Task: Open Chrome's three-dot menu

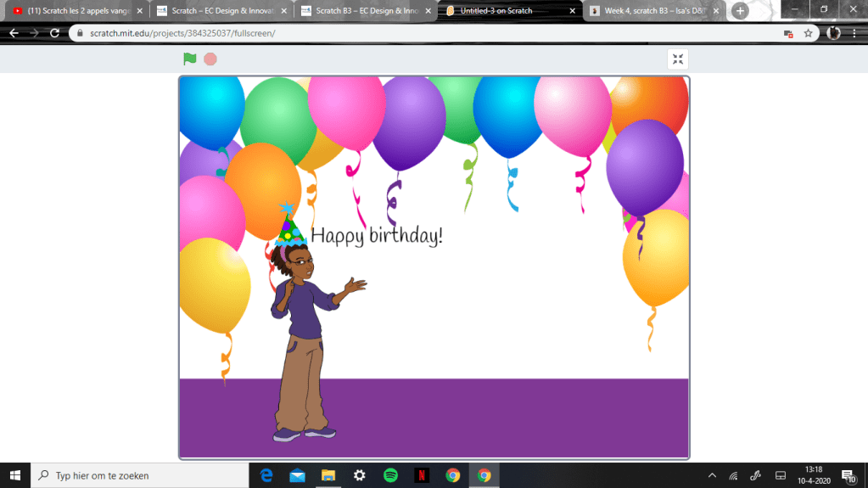Action: (855, 33)
